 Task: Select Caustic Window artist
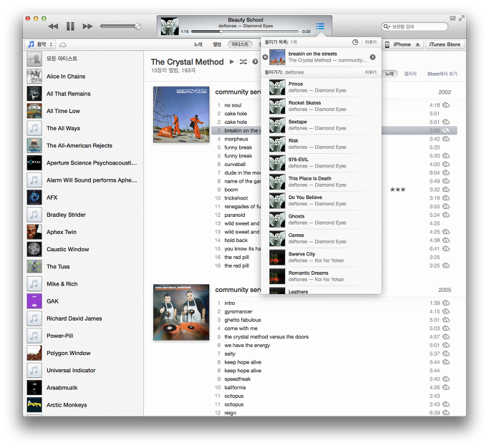coord(84,250)
